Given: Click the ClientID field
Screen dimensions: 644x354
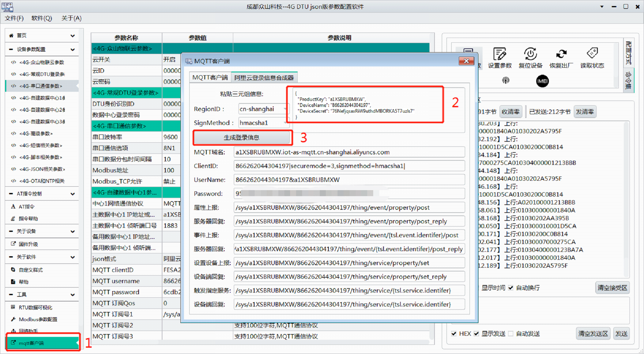Looking at the screenshot, I should click(349, 166).
